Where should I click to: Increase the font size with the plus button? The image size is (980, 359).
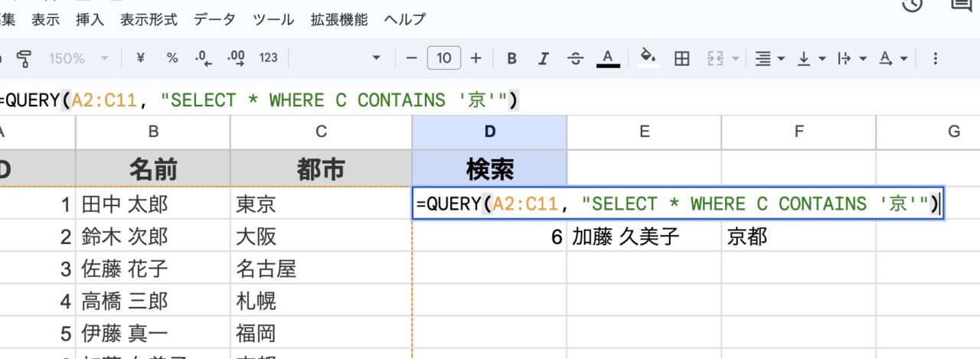[x=476, y=58]
